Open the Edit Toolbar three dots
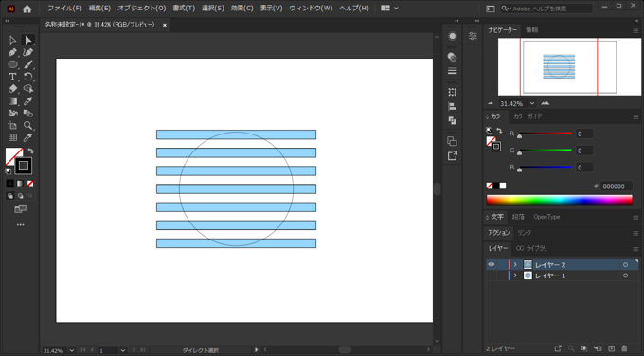This screenshot has height=356, width=644. pos(20,225)
